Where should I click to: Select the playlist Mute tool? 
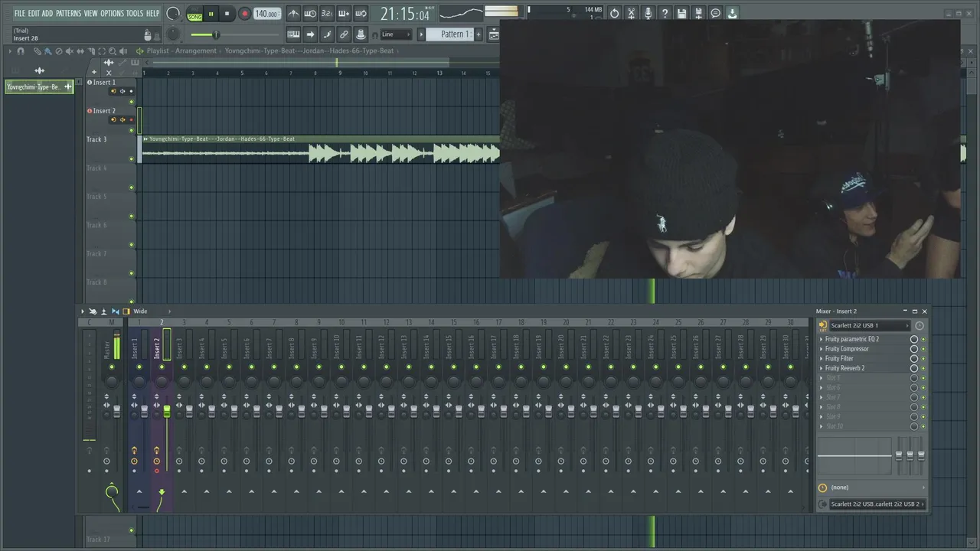(69, 51)
